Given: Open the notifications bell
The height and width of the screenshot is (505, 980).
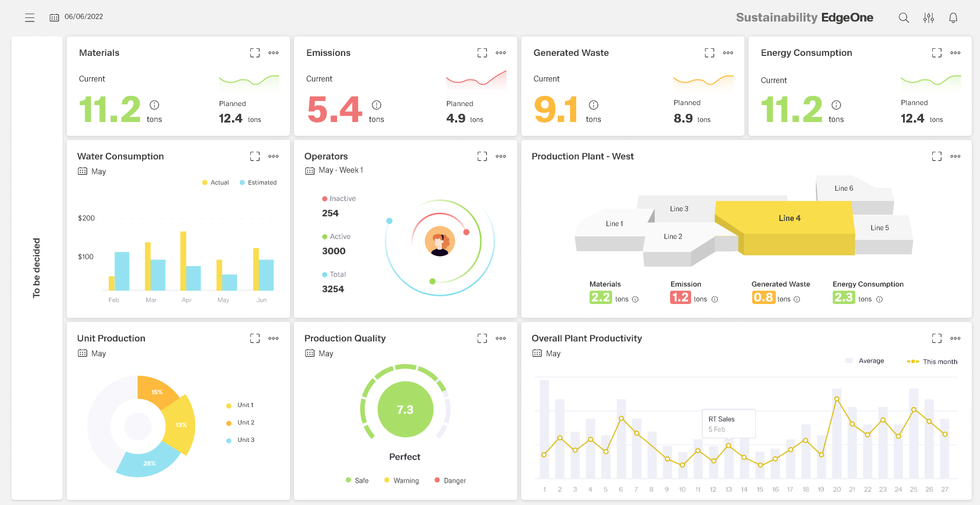Looking at the screenshot, I should [x=953, y=18].
